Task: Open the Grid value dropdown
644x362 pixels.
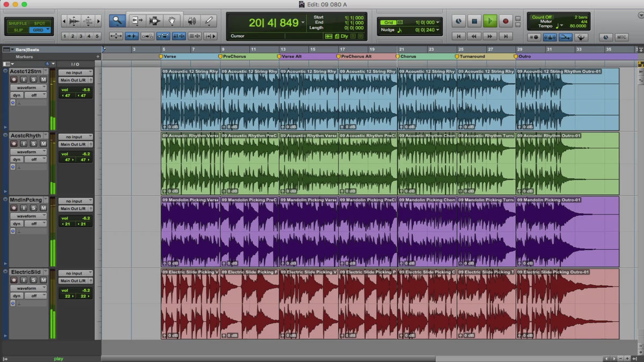Action: pyautogui.click(x=438, y=22)
